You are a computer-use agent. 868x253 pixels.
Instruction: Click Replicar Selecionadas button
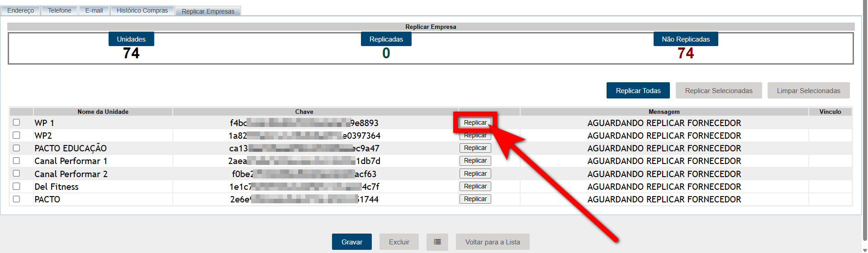(x=718, y=90)
